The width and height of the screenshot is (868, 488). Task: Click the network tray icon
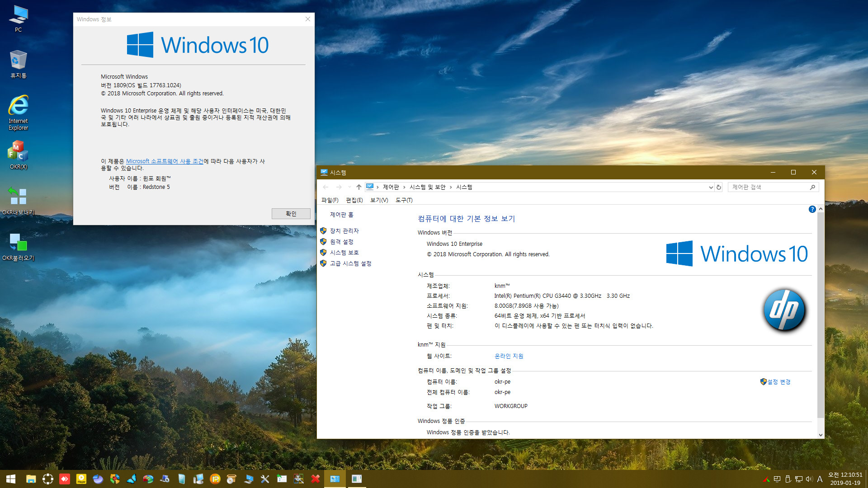pyautogui.click(x=799, y=479)
